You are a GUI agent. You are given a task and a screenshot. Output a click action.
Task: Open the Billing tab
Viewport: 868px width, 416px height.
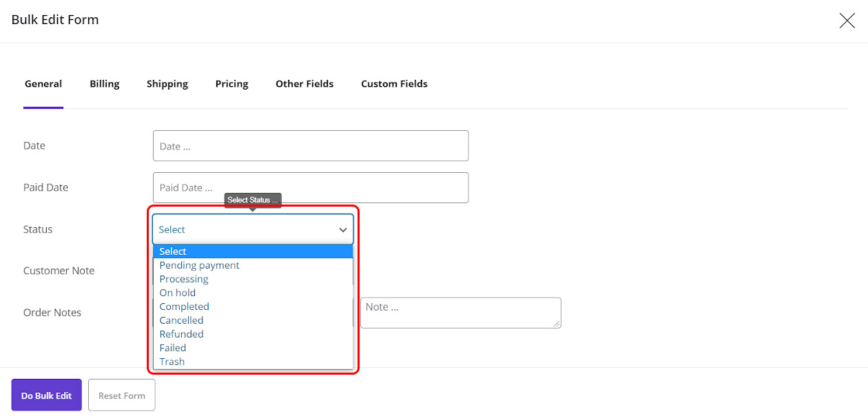click(x=104, y=84)
